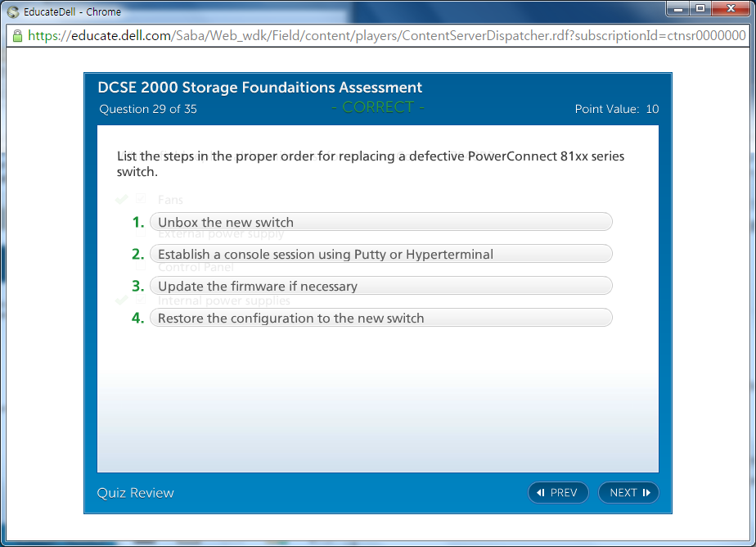Toggle the faded Control Panel checkbox
The image size is (756, 547).
[141, 266]
